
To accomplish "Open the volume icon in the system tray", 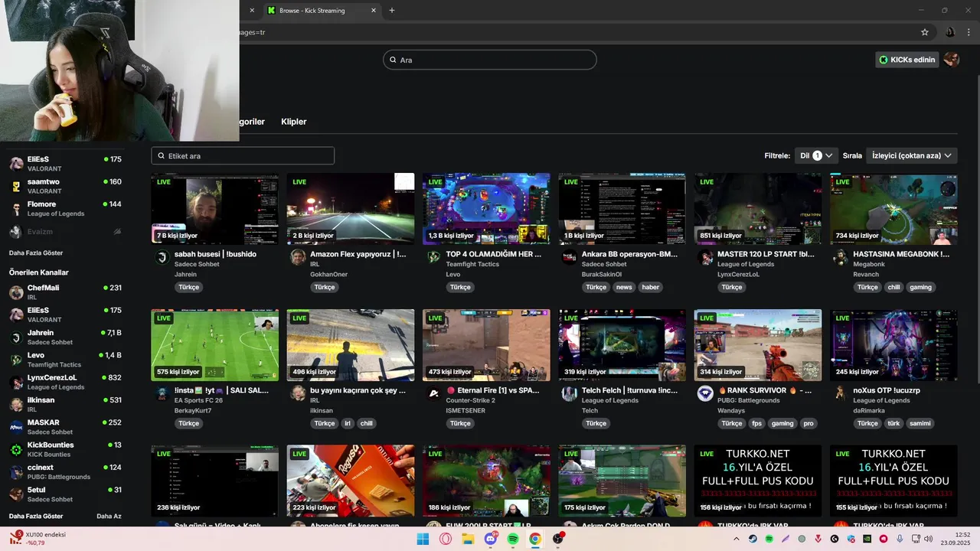I will click(928, 539).
